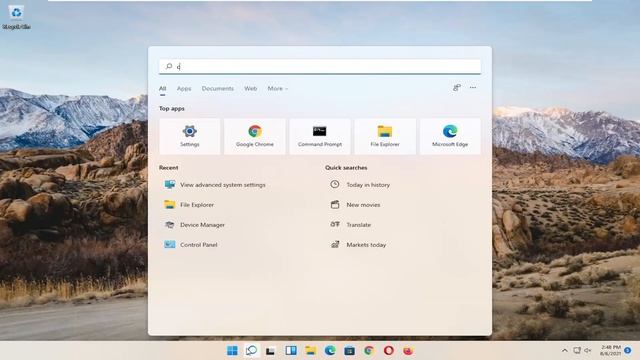This screenshot has height=360, width=640.
Task: Launch Opera browser from the taskbar
Action: click(x=389, y=351)
